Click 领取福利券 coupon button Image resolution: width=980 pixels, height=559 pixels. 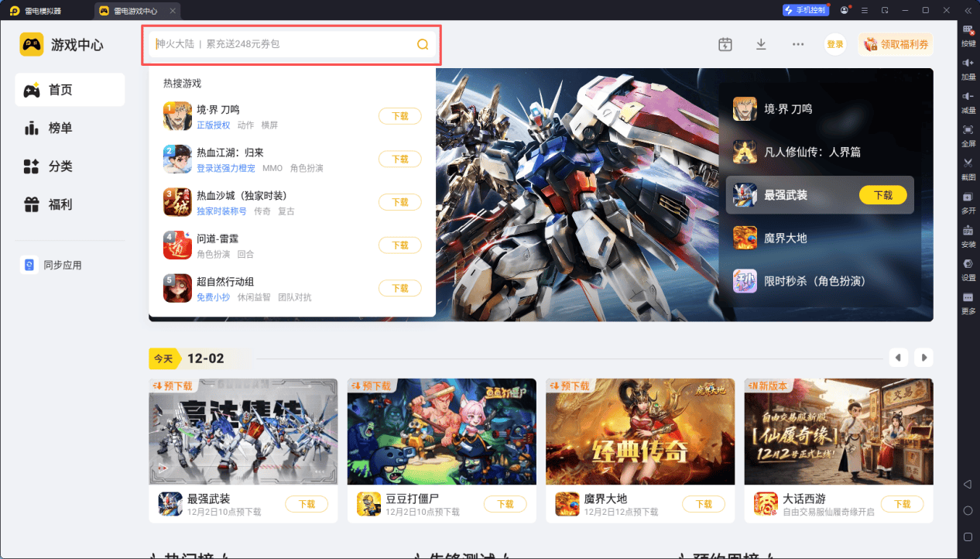[x=896, y=44]
